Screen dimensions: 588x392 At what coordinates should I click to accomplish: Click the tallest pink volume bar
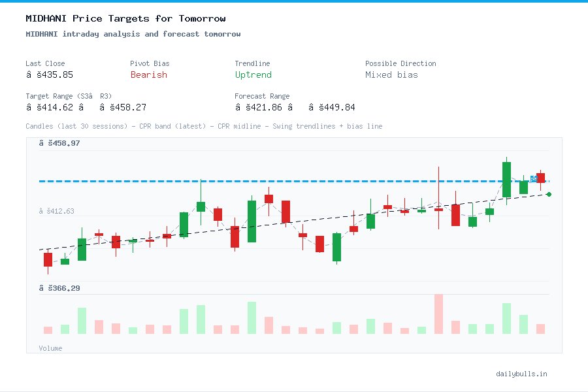pos(438,314)
